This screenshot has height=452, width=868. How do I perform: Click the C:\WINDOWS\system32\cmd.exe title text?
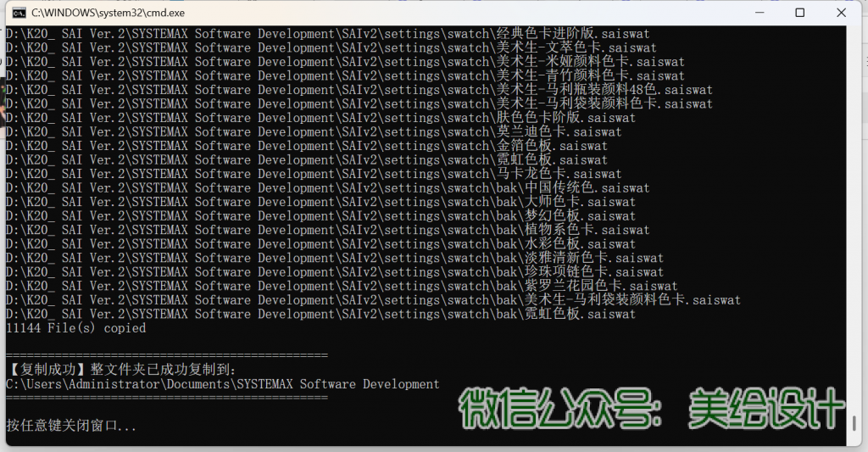108,13
